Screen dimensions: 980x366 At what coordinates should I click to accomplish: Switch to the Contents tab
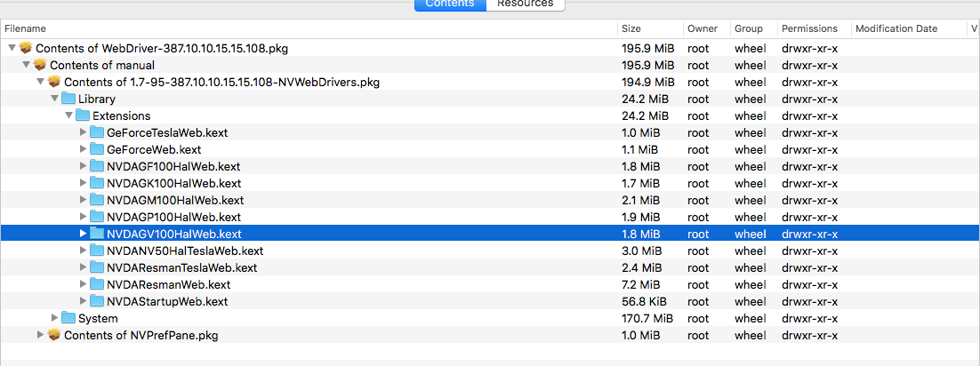tap(451, 4)
